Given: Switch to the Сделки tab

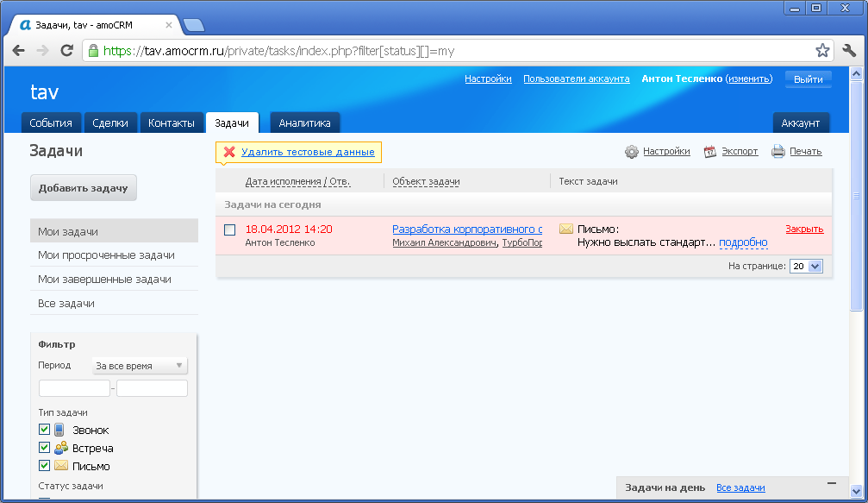Looking at the screenshot, I should [110, 123].
